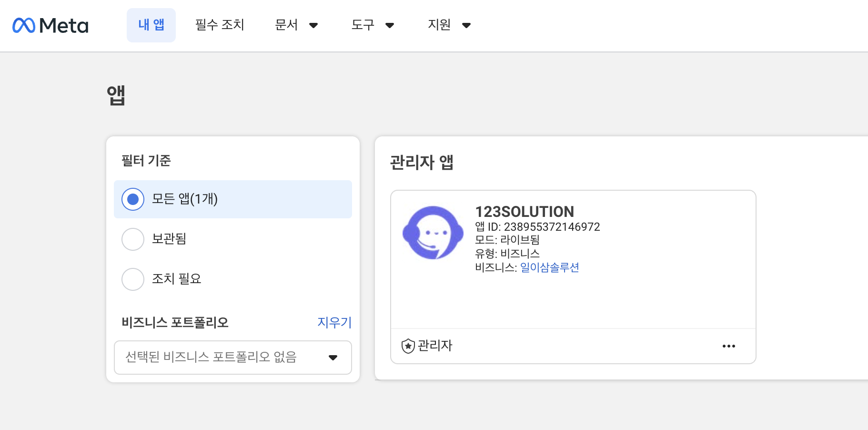Click the Meta logo

[50, 25]
